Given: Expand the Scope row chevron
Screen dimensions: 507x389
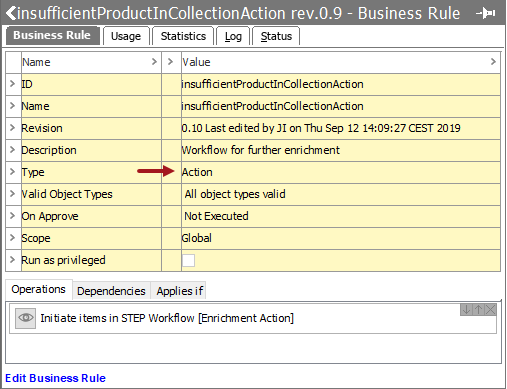Looking at the screenshot, I should click(12, 238).
